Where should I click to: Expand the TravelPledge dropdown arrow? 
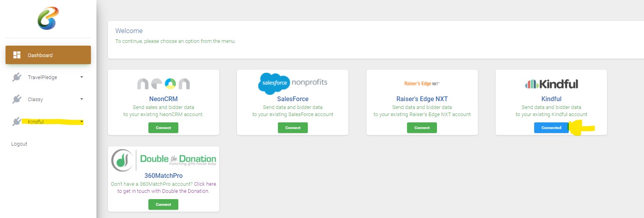[81, 77]
